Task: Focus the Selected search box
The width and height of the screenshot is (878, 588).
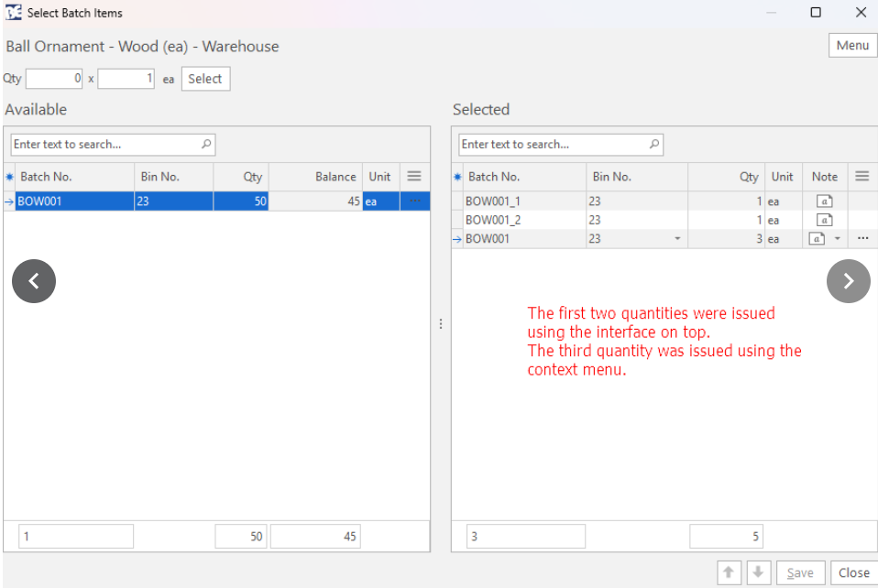Action: (561, 145)
